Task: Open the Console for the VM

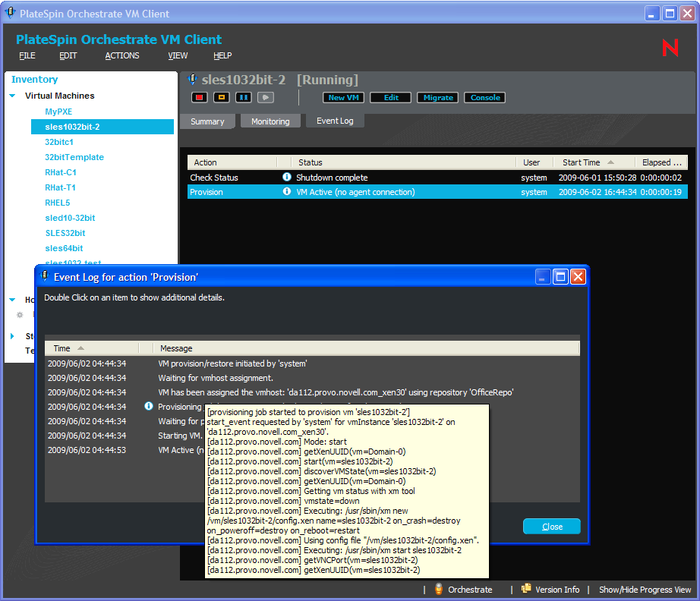Action: (x=485, y=98)
